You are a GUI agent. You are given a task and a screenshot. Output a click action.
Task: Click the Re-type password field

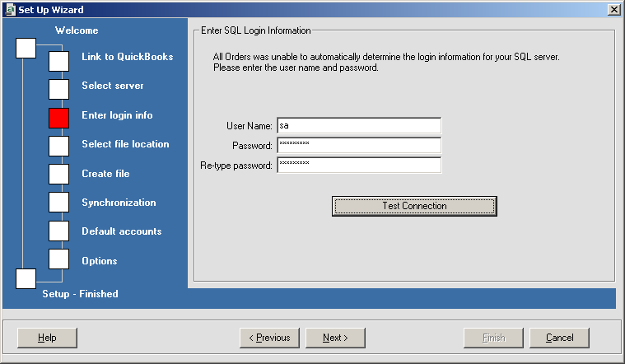[x=359, y=165]
